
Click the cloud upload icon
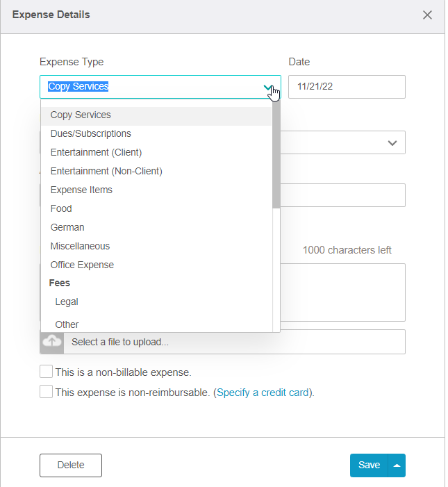52,342
